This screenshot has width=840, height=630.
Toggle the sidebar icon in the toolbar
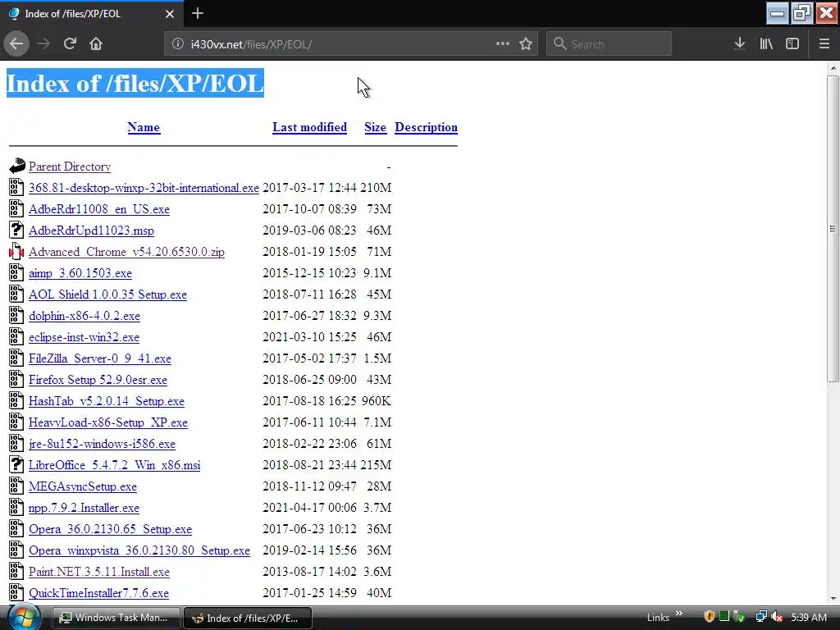coord(792,44)
